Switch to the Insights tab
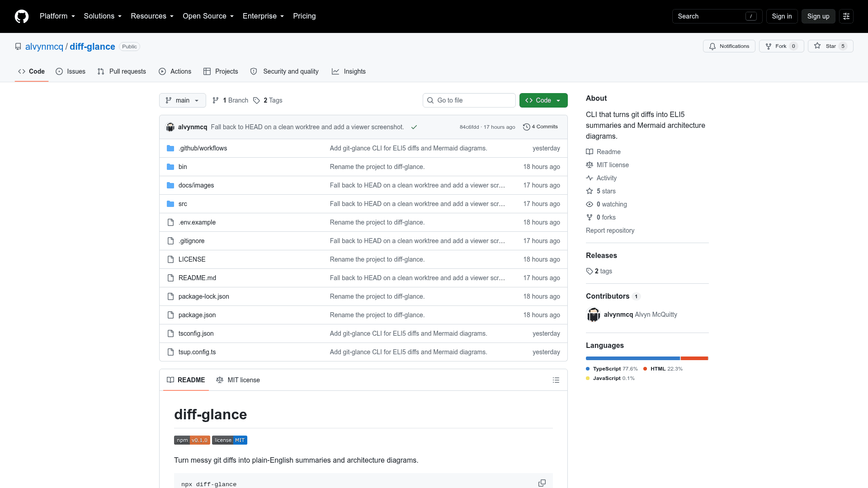Image resolution: width=868 pixels, height=488 pixels. [349, 71]
